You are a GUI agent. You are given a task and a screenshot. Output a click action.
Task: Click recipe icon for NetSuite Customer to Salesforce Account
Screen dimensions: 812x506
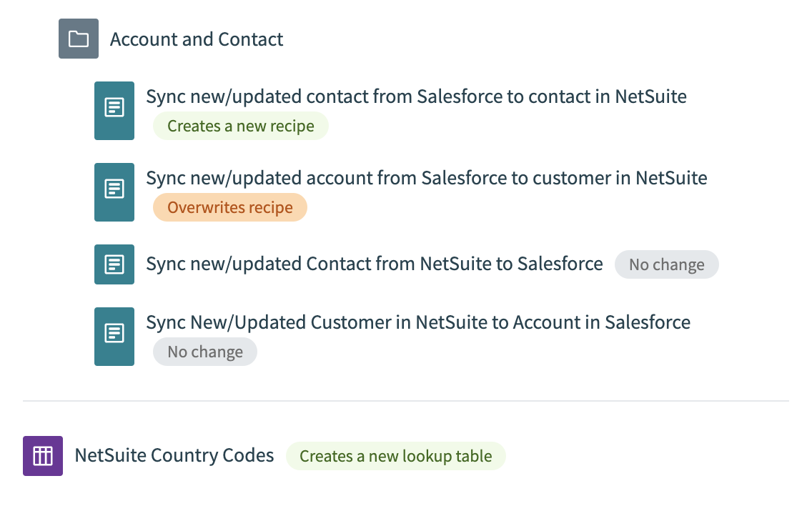tap(114, 337)
